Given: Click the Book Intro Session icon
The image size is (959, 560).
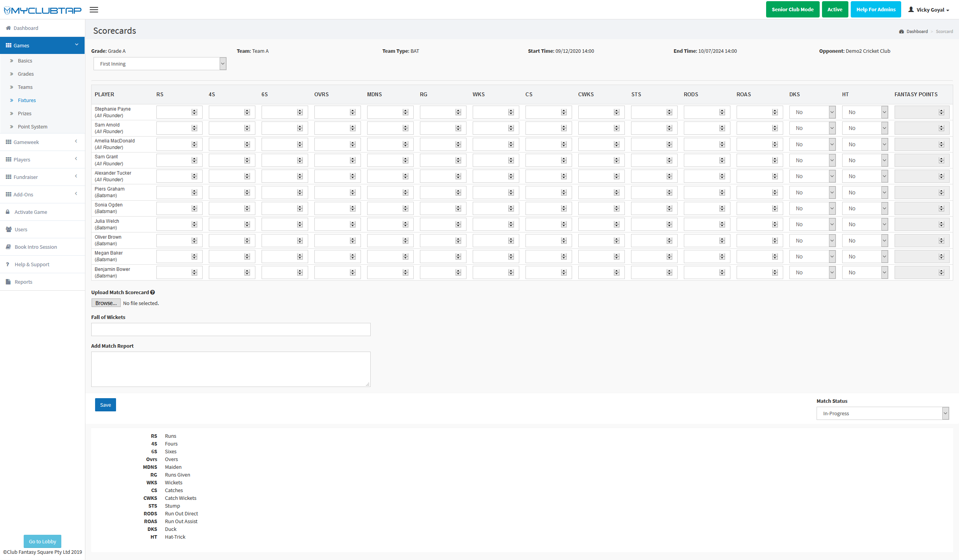Looking at the screenshot, I should point(8,247).
